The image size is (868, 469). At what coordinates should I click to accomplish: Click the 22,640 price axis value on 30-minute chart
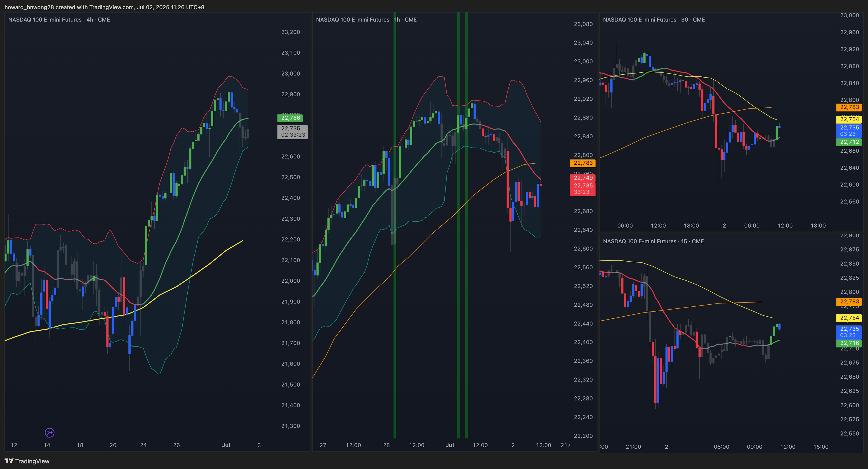point(849,168)
